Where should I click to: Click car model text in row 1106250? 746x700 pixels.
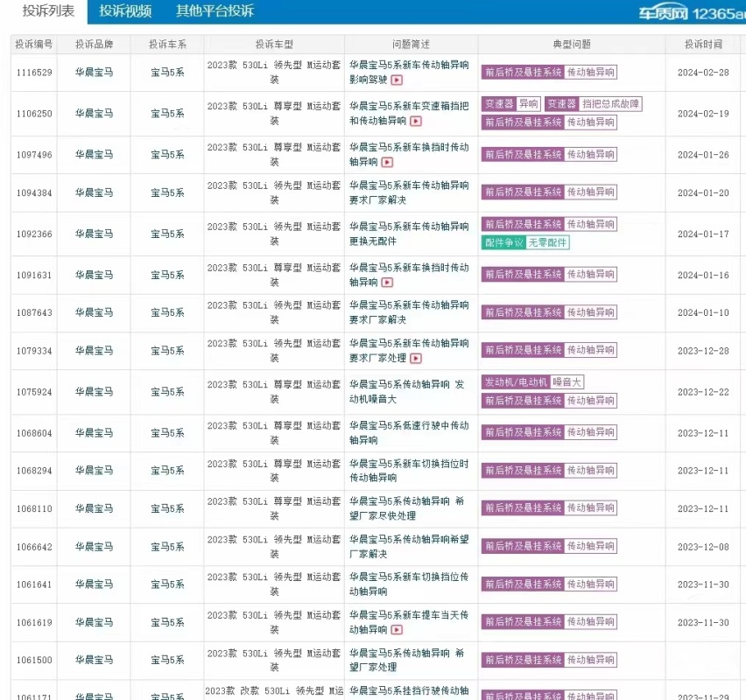274,114
